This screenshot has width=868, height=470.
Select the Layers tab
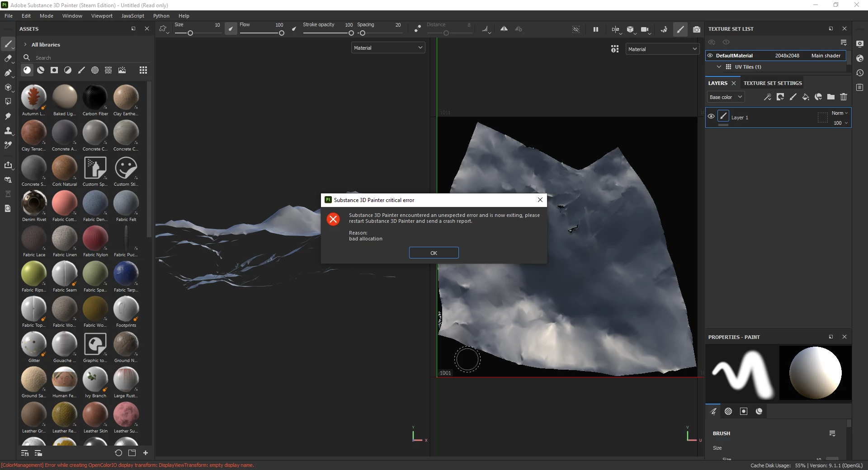(718, 83)
